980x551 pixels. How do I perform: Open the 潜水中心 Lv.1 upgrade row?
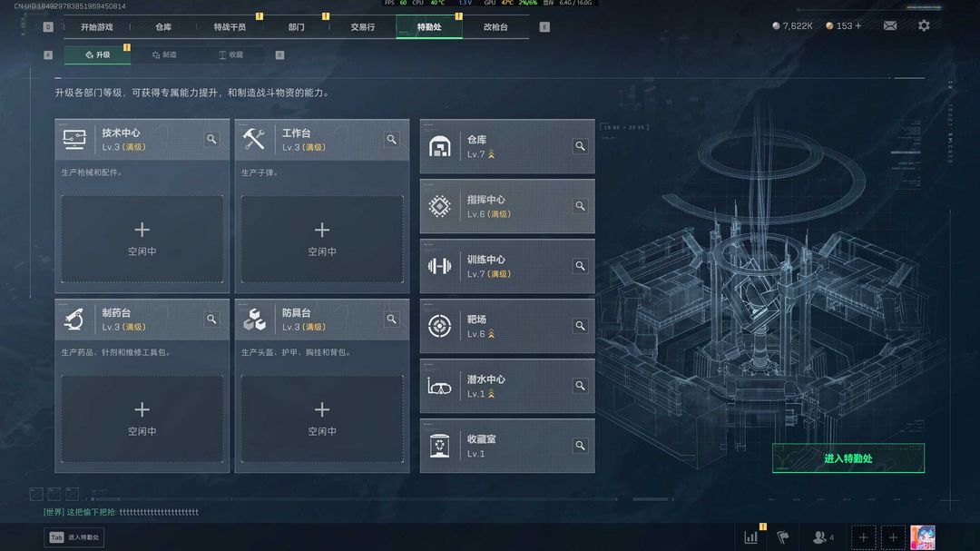point(507,386)
